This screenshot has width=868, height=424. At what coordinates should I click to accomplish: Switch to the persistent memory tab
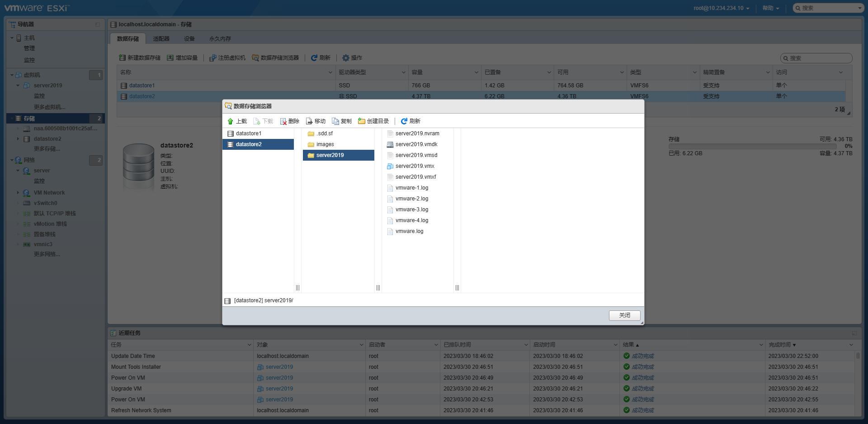coord(220,39)
